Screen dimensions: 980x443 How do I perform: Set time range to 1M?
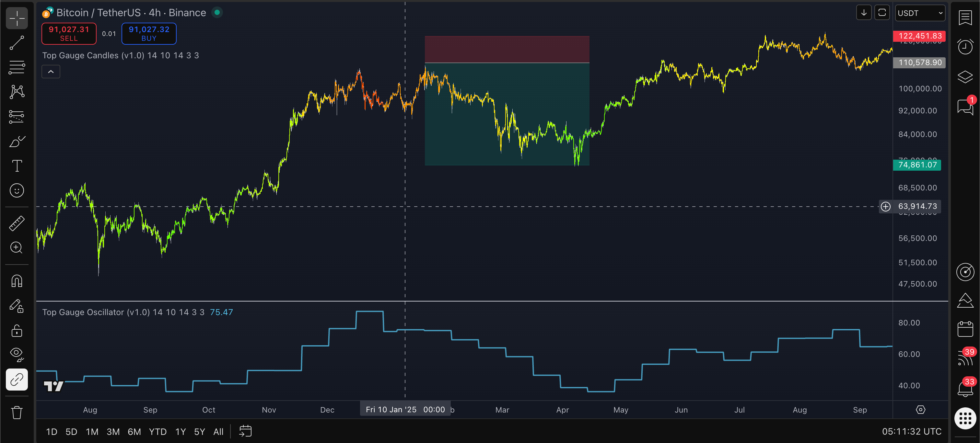pyautogui.click(x=92, y=432)
